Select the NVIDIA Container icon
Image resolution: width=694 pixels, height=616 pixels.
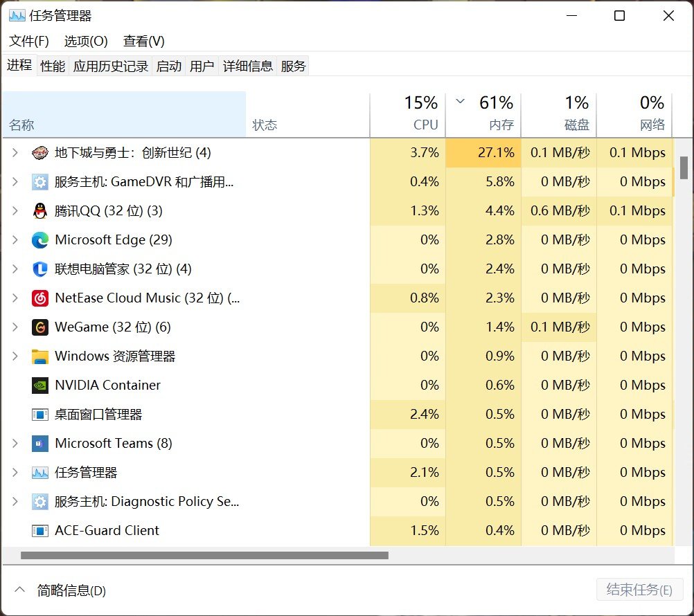click(40, 386)
